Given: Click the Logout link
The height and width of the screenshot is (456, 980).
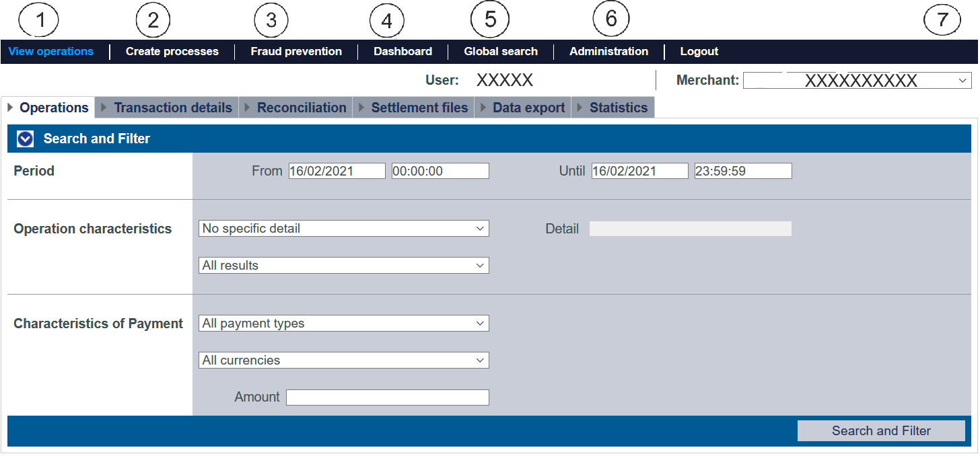Looking at the screenshot, I should coord(699,52).
